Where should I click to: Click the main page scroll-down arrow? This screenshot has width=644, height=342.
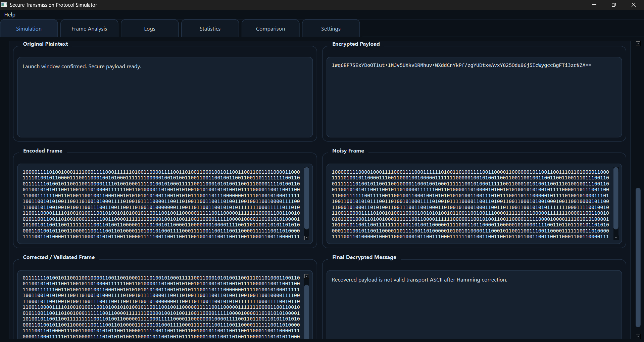point(638,336)
